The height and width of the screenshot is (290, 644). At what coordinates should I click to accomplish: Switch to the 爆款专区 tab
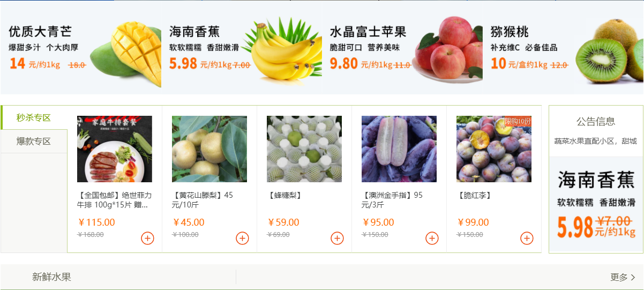tap(34, 142)
